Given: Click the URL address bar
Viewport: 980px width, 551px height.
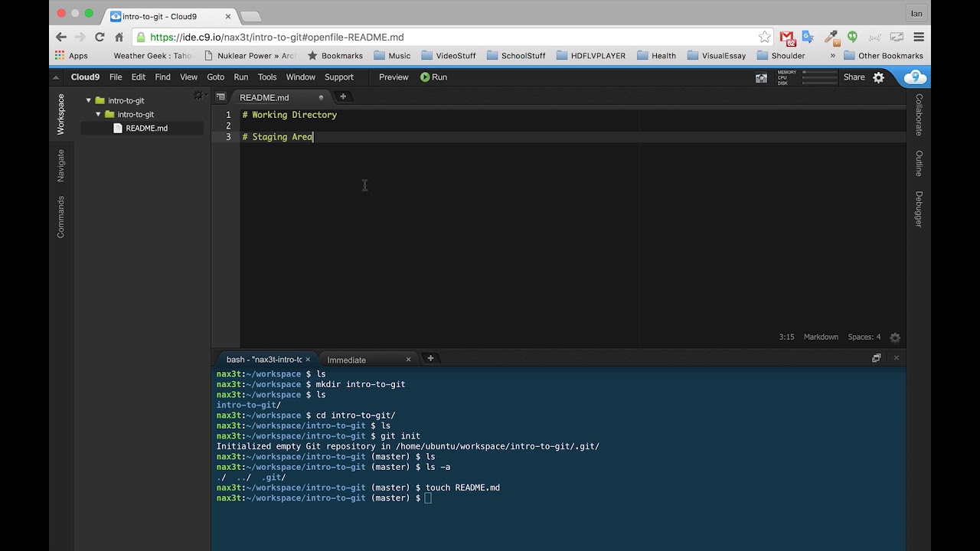Looking at the screenshot, I should [x=452, y=37].
